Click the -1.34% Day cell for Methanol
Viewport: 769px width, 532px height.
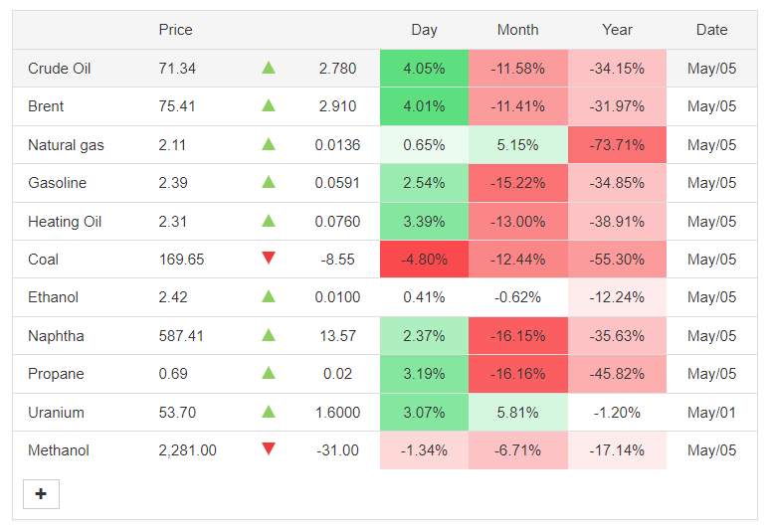coord(424,450)
